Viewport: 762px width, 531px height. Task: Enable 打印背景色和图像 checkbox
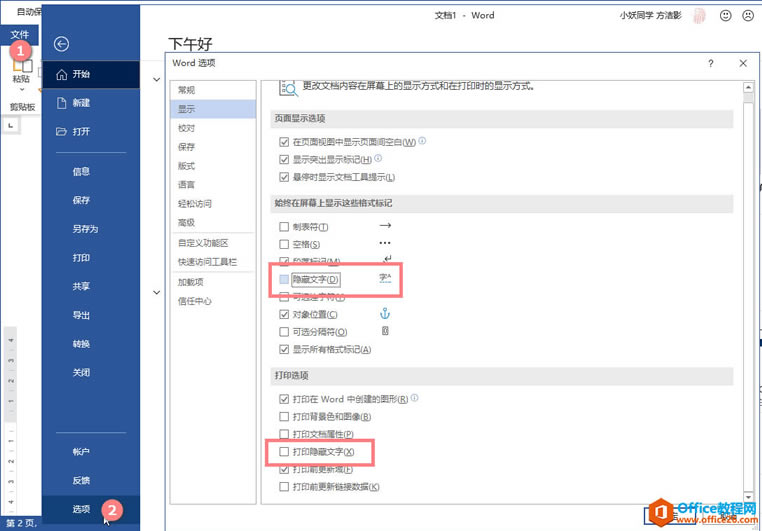(x=284, y=417)
